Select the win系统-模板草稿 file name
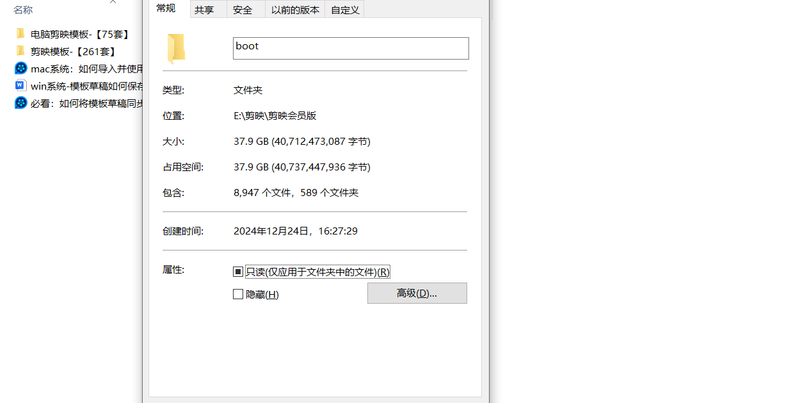This screenshot has height=403, width=800. pos(87,86)
